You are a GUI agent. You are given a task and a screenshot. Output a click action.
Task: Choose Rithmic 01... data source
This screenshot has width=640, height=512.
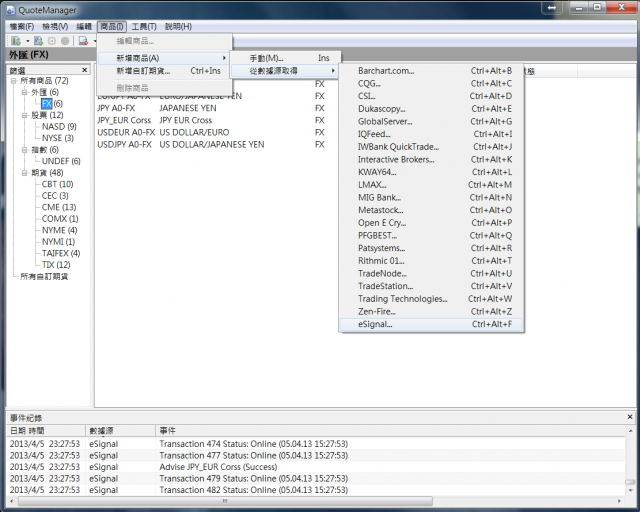[x=431, y=260]
